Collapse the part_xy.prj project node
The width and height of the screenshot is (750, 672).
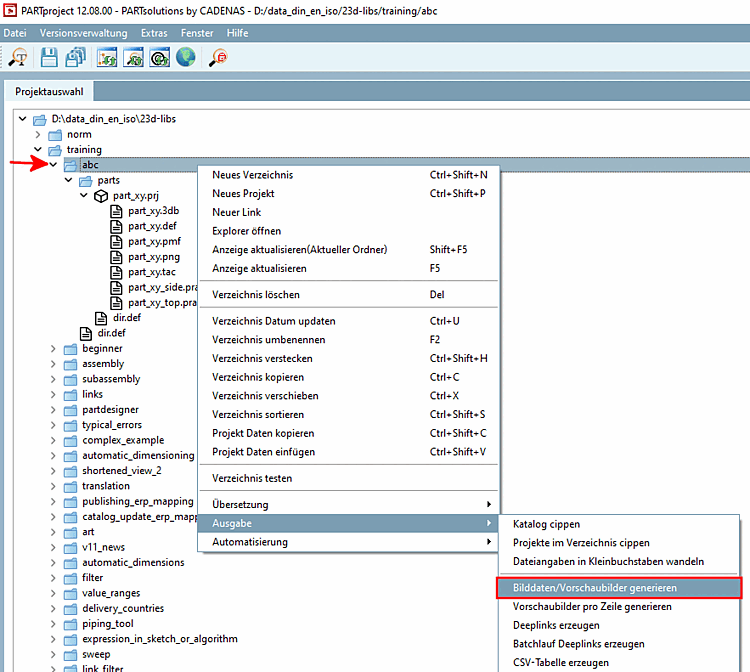pos(84,195)
